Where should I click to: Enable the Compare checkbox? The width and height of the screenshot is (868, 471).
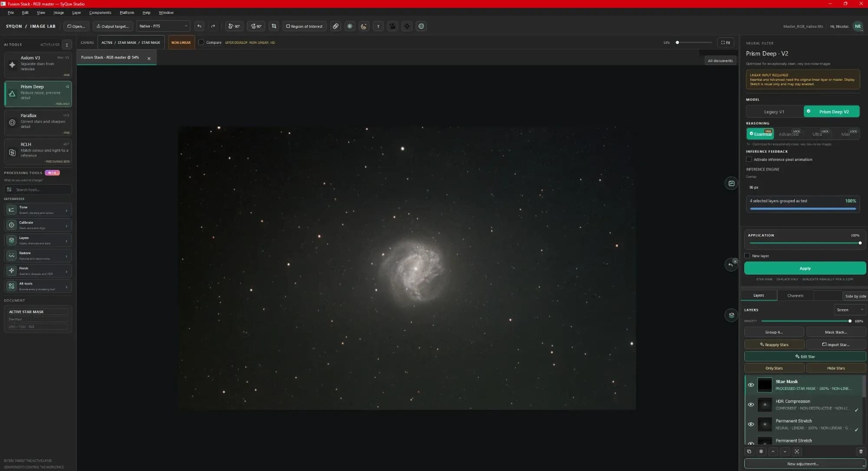pos(201,43)
